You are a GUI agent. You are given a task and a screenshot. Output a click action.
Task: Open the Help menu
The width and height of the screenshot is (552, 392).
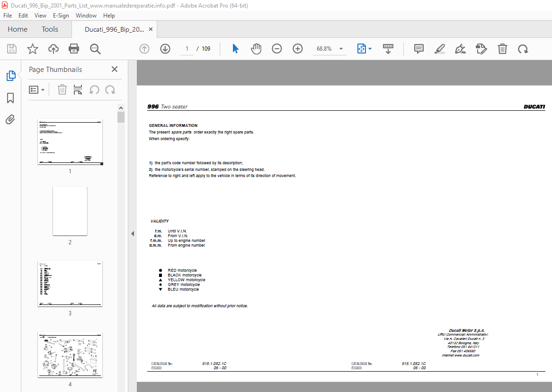(109, 16)
